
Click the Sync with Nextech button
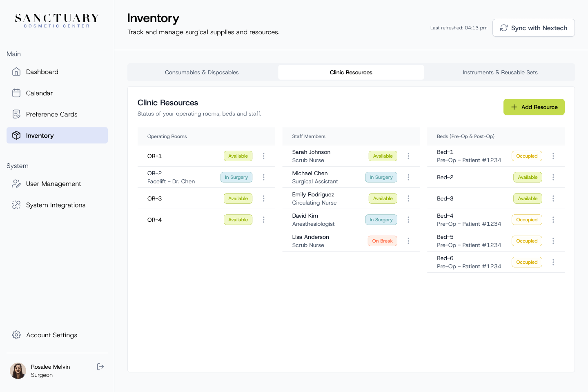[x=534, y=28]
